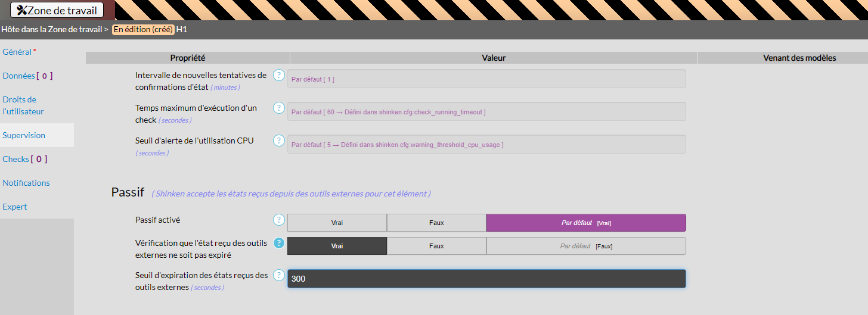
Task: Switch to the Données tab
Action: [27, 76]
